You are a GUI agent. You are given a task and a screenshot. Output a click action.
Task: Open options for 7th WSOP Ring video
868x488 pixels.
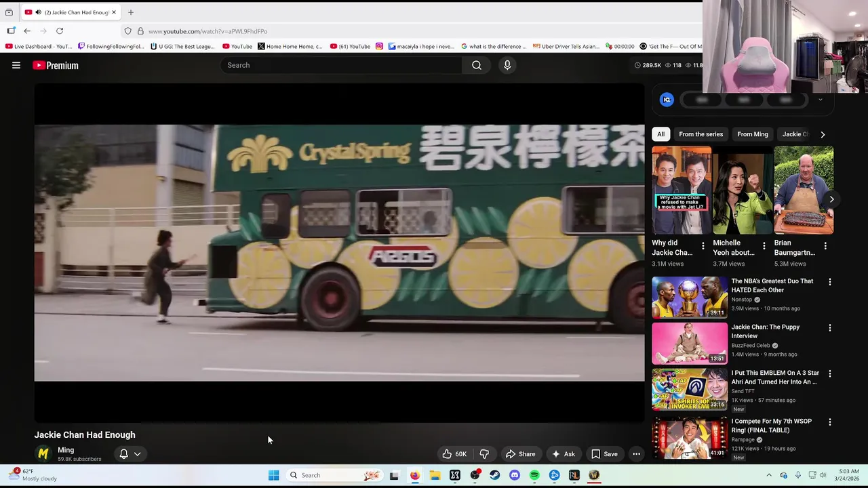tap(829, 422)
